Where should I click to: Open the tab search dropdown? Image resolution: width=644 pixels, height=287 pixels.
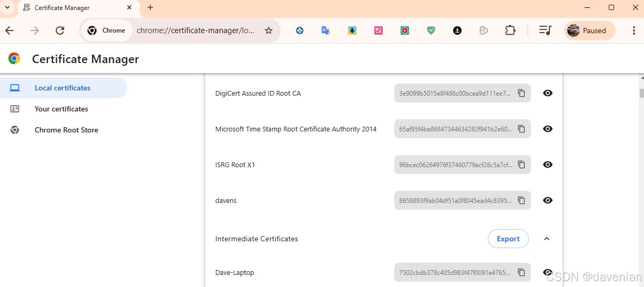click(x=7, y=7)
